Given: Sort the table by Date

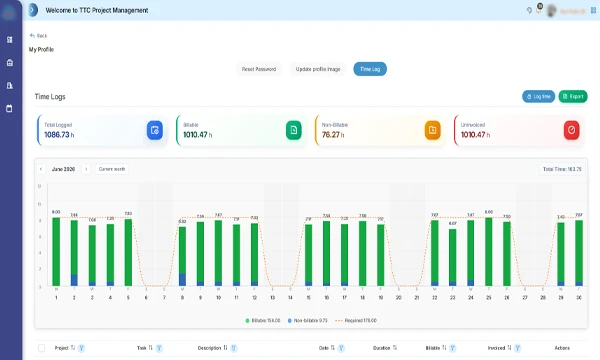Looking at the screenshot, I should click(x=333, y=348).
